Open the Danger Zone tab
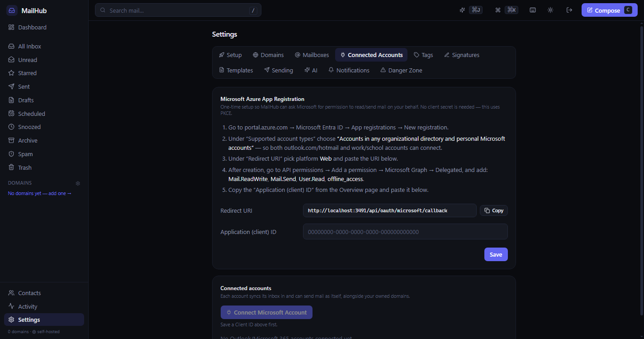This screenshot has width=644, height=339. coord(402,70)
